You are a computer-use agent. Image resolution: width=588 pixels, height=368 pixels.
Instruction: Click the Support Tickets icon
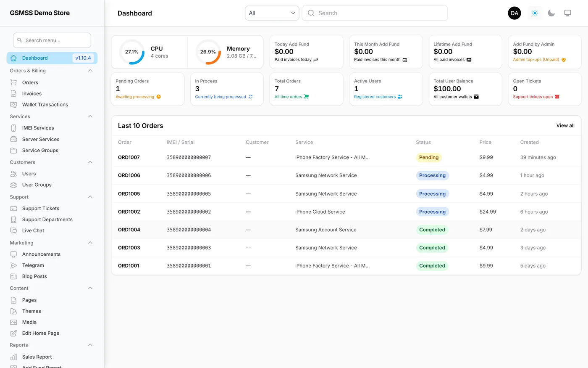(x=13, y=209)
